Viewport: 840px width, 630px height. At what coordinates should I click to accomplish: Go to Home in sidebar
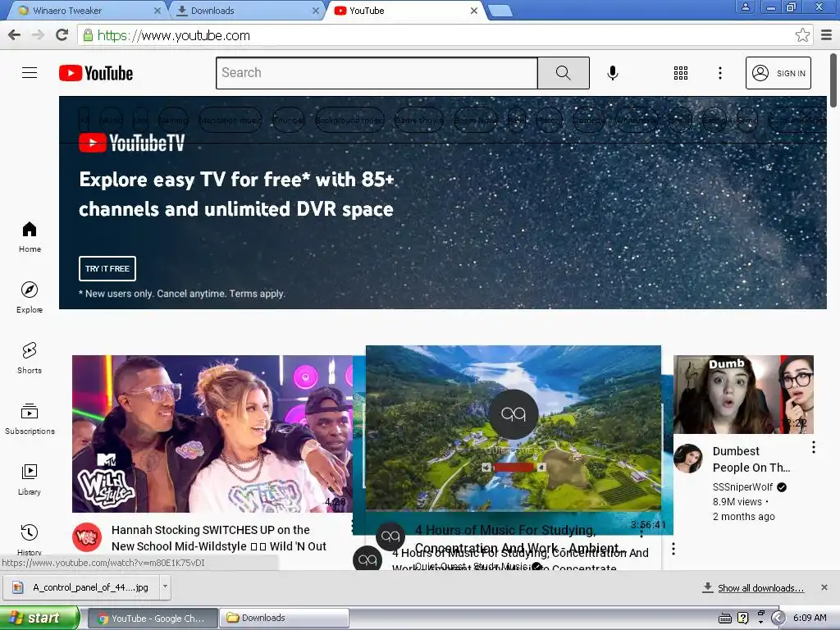click(x=30, y=237)
